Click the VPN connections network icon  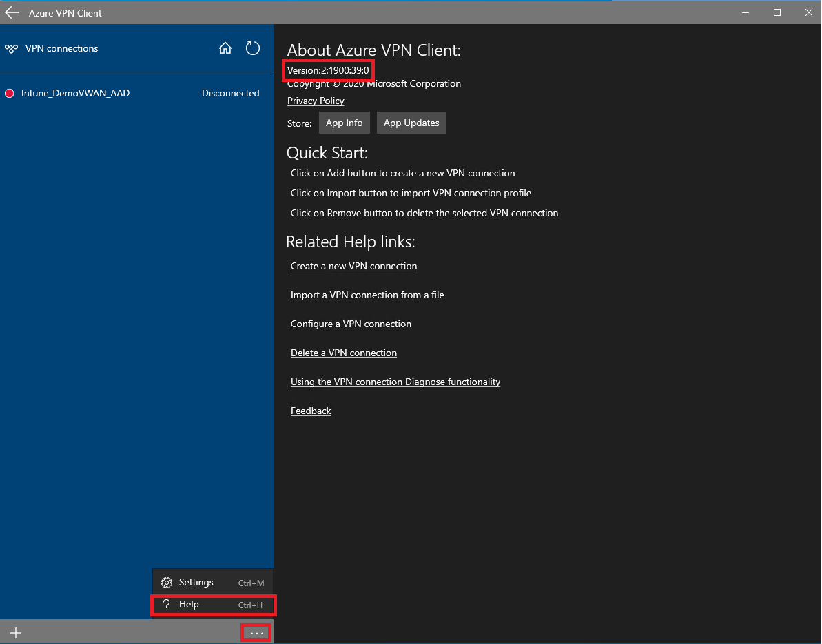[x=11, y=49]
